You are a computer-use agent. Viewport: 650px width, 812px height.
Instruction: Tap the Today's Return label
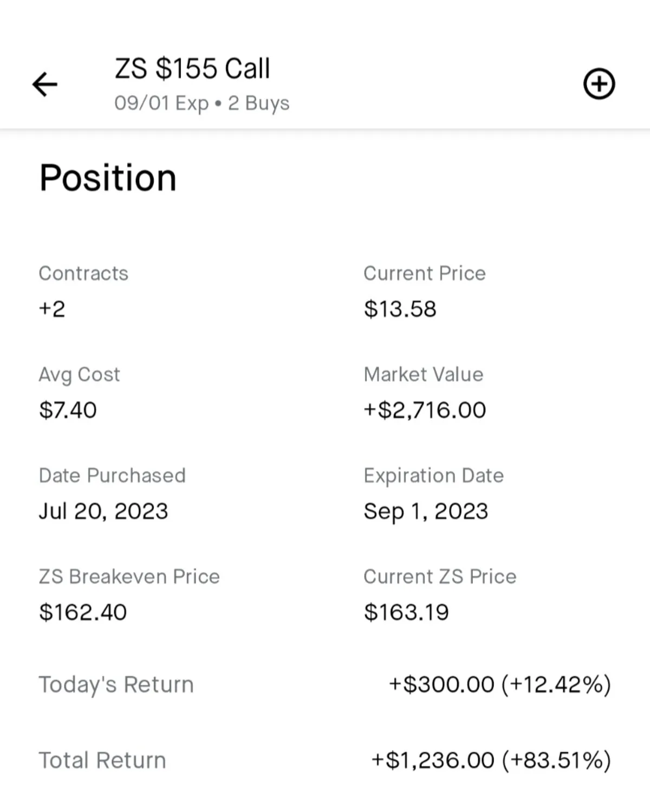(116, 685)
